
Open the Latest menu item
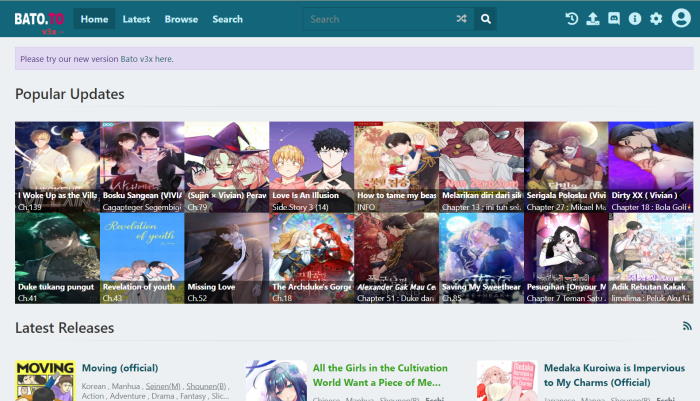(136, 19)
